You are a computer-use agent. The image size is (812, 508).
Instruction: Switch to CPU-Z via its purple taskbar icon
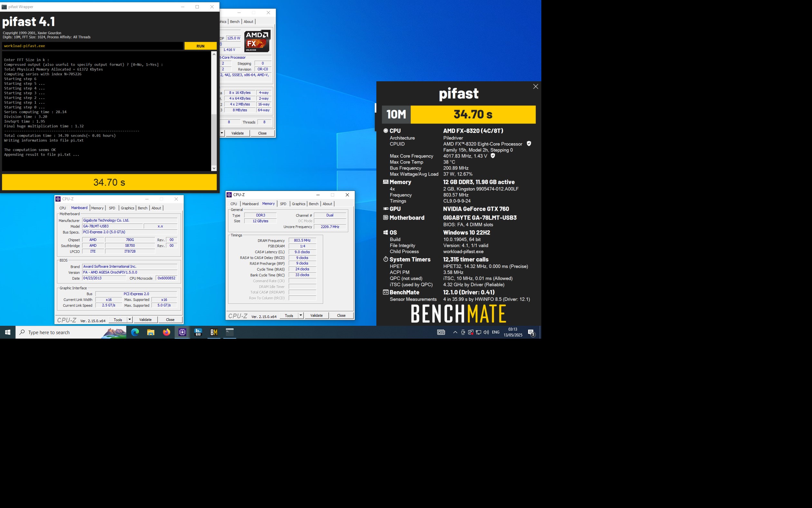click(182, 332)
